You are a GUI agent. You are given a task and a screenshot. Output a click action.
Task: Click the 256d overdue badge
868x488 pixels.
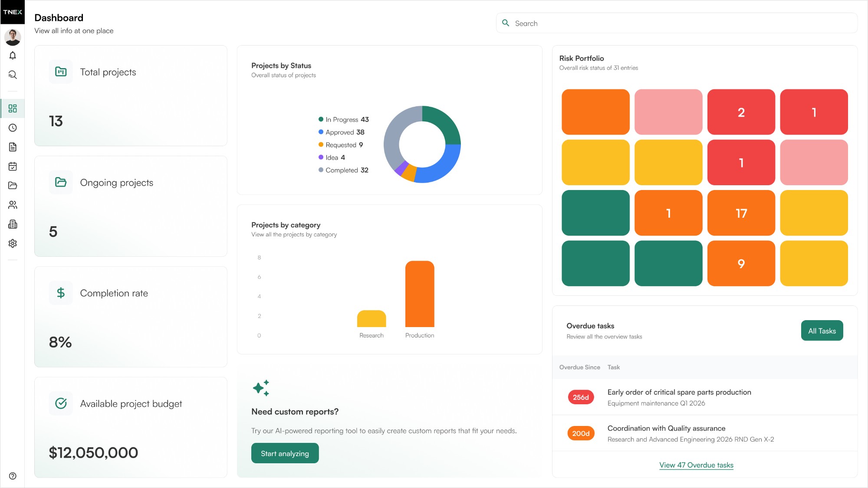[581, 397]
